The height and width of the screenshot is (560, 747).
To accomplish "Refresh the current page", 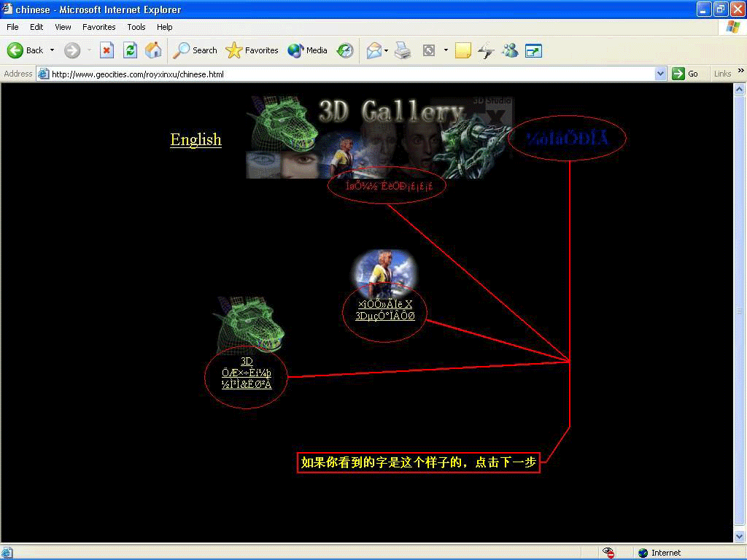I will coord(130,50).
